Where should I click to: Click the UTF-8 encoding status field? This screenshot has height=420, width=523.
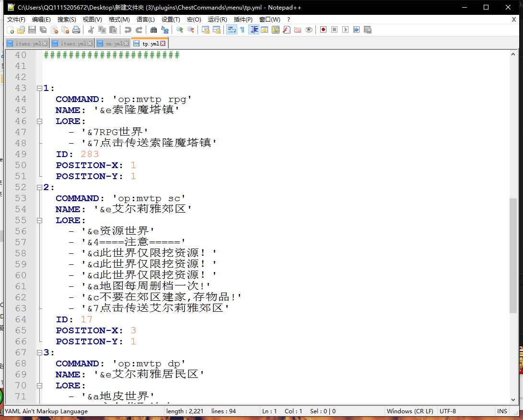448,411
